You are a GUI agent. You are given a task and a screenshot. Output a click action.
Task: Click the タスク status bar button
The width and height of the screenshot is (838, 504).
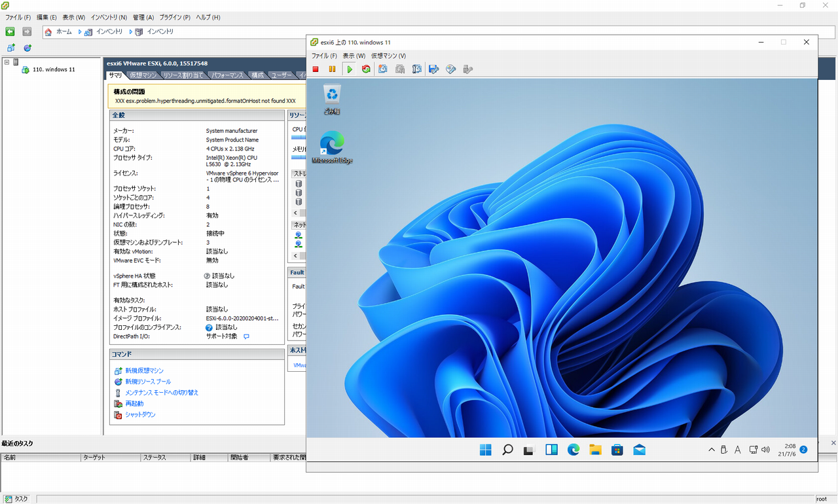click(x=17, y=499)
